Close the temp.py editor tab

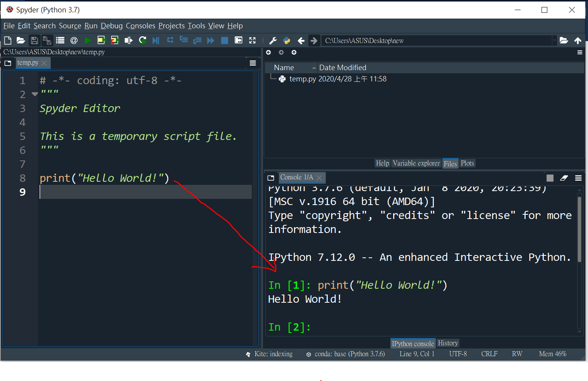click(44, 63)
